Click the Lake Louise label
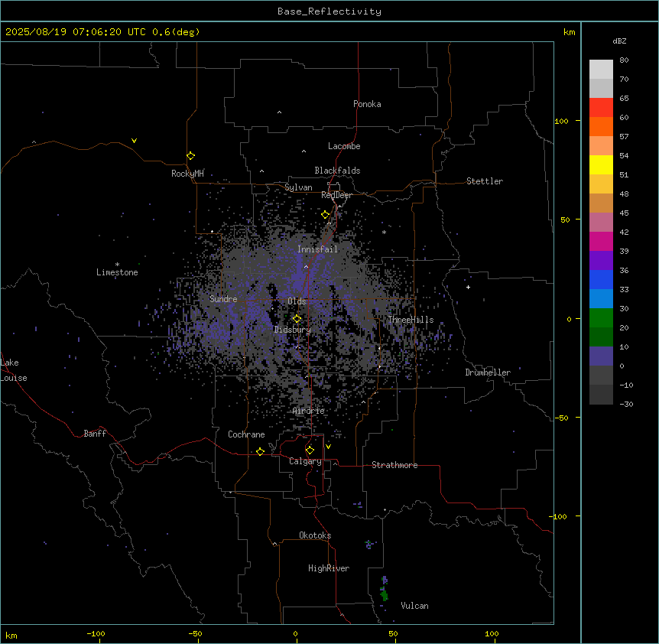The height and width of the screenshot is (644, 659). 14,370
